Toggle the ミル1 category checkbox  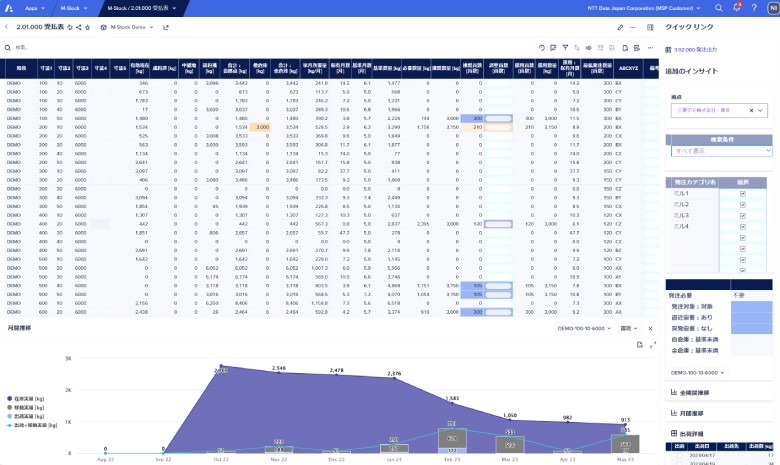(741, 193)
